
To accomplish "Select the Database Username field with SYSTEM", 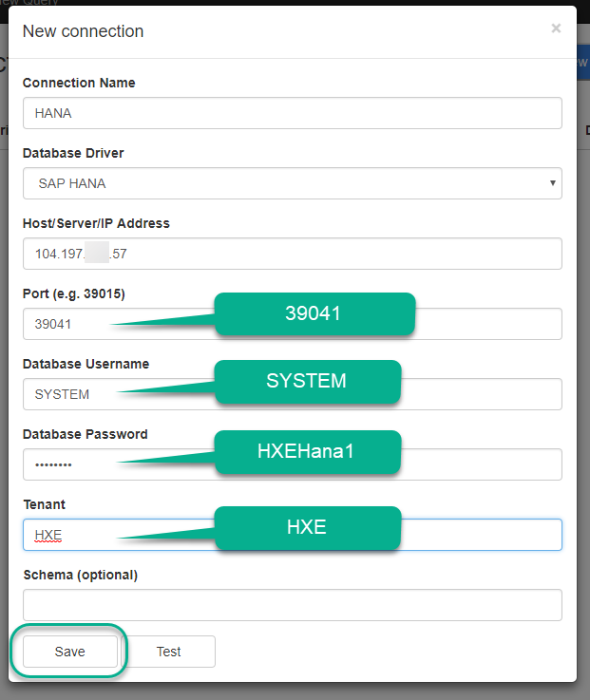I will 292,394.
